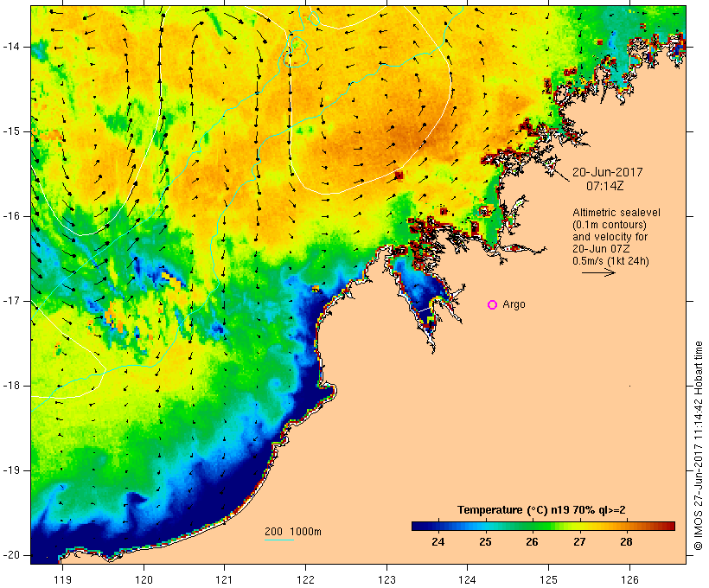Click the time text '07:14Z'
The image size is (709, 588).
pyautogui.click(x=605, y=186)
